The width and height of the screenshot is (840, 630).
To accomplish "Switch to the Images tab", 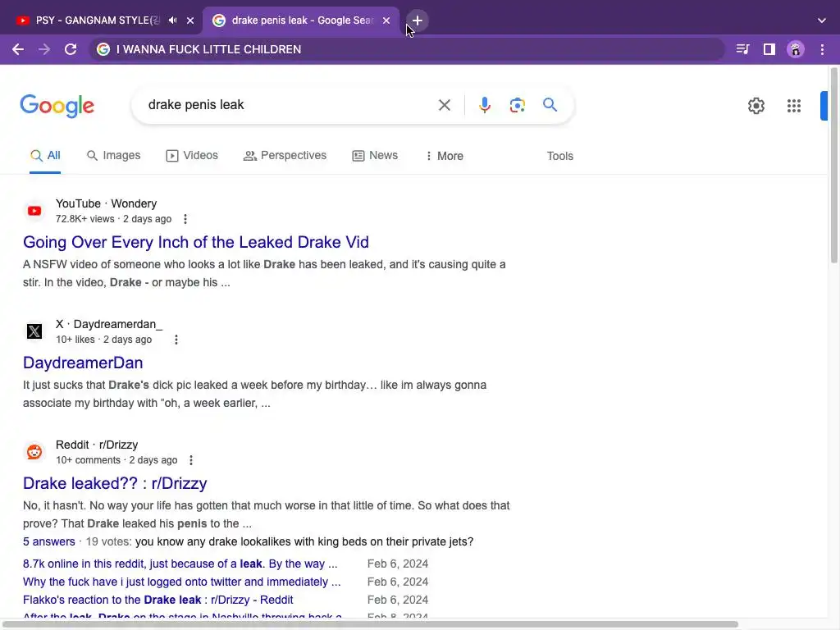I will 113,155.
